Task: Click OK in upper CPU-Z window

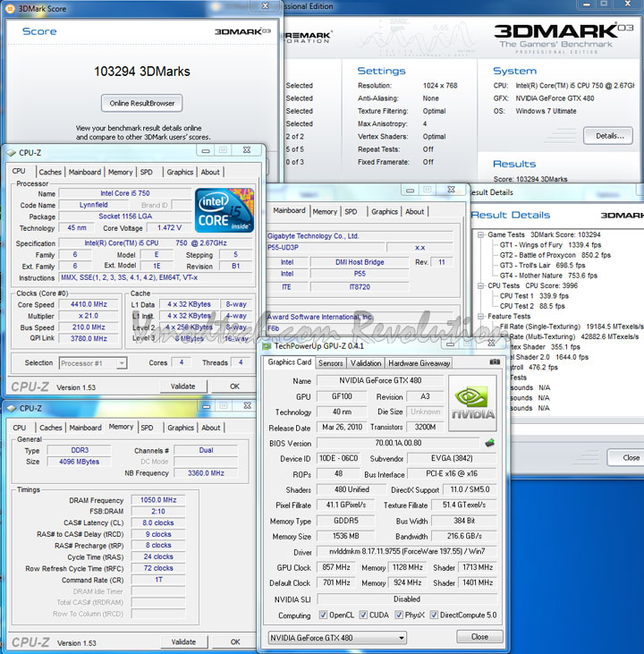Action: 234,386
